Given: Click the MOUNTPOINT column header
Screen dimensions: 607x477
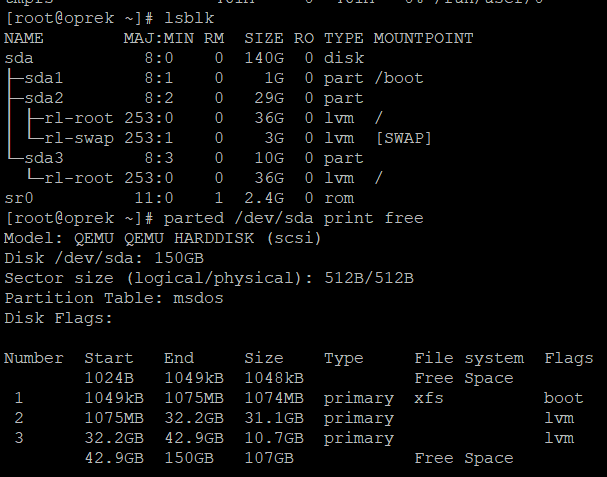Looking at the screenshot, I should click(x=424, y=38).
